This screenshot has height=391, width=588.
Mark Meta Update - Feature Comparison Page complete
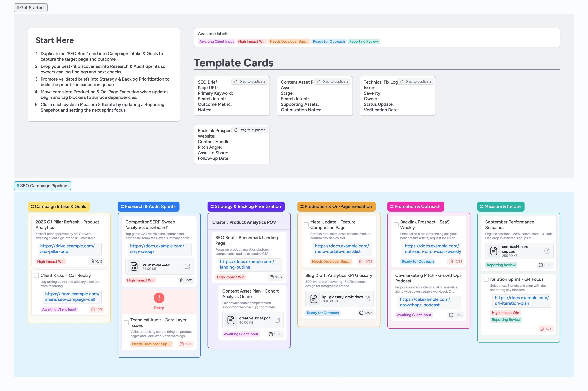pos(306,225)
